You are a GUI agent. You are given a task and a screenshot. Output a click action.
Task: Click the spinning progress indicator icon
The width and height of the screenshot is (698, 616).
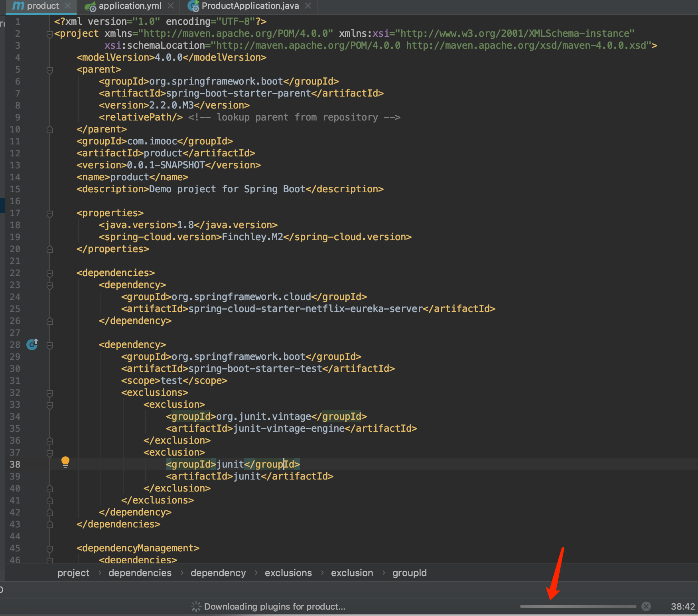[196, 606]
